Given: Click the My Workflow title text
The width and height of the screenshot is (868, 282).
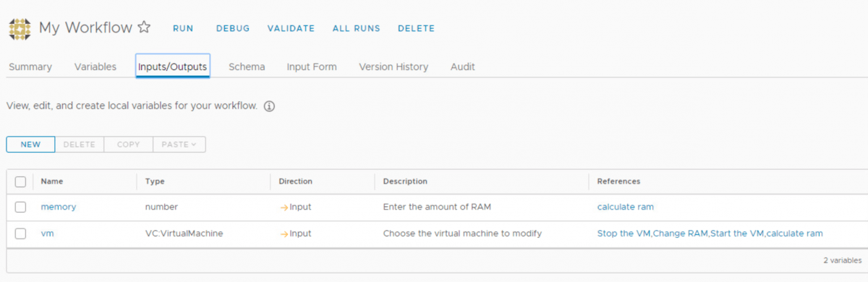Looking at the screenshot, I should pyautogui.click(x=85, y=28).
